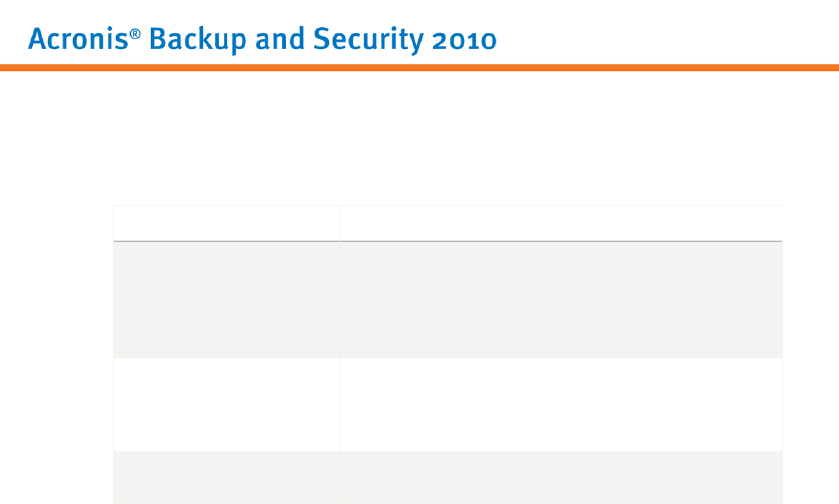Click the column divider in the table header

pyautogui.click(x=340, y=223)
